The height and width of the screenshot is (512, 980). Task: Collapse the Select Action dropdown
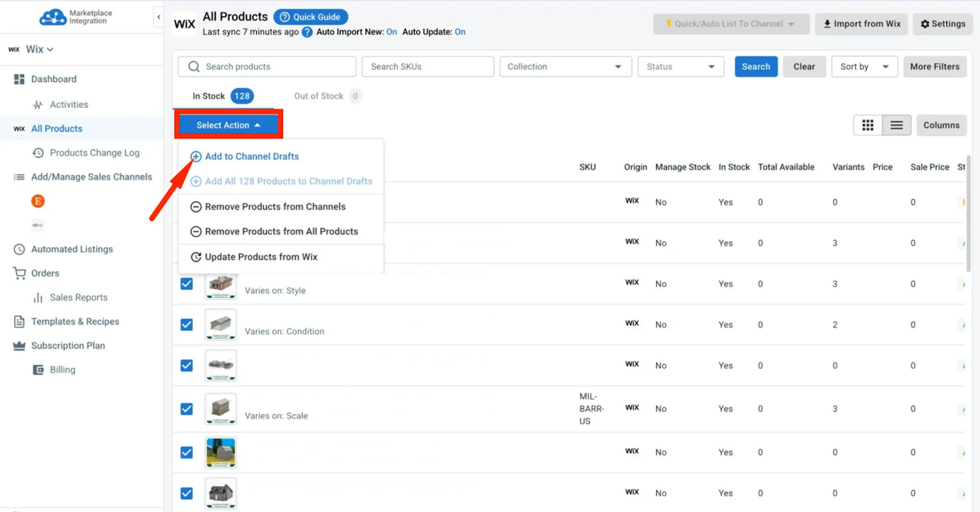(228, 125)
